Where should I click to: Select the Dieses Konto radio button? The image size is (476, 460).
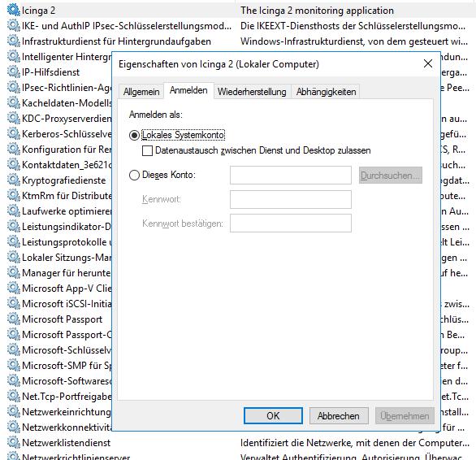(x=134, y=175)
